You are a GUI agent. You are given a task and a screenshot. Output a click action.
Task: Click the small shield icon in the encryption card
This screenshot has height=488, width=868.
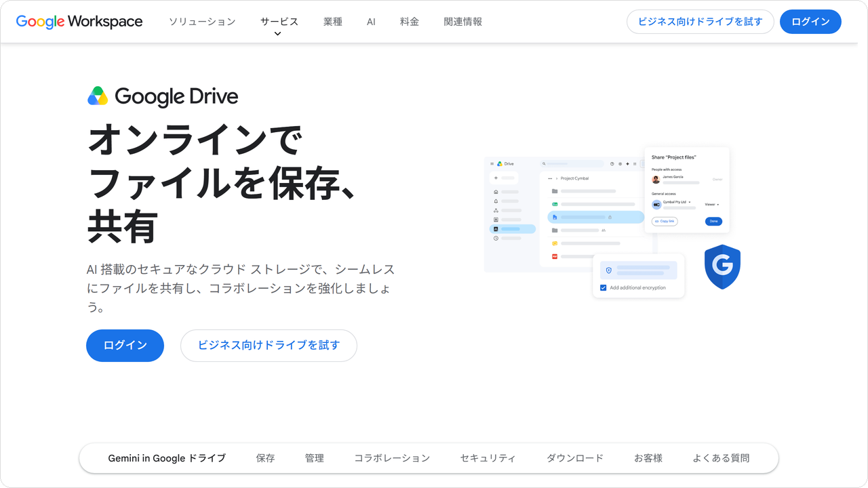click(x=609, y=270)
